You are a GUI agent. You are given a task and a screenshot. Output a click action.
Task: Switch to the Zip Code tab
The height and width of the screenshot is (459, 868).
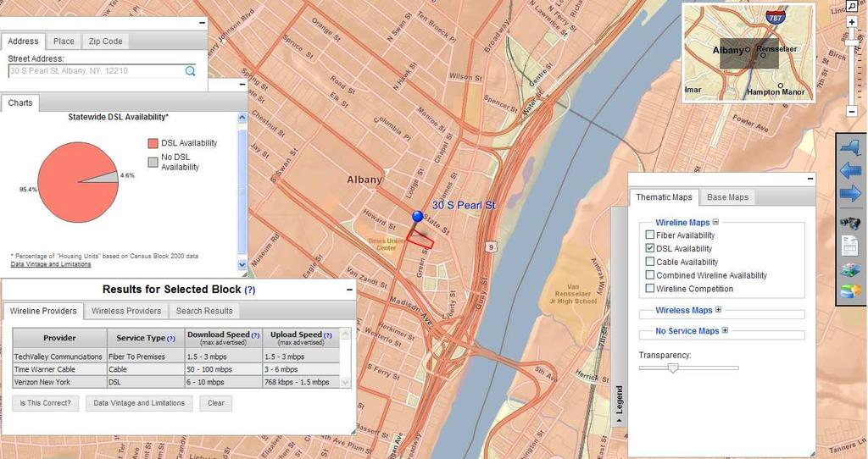[x=105, y=41]
